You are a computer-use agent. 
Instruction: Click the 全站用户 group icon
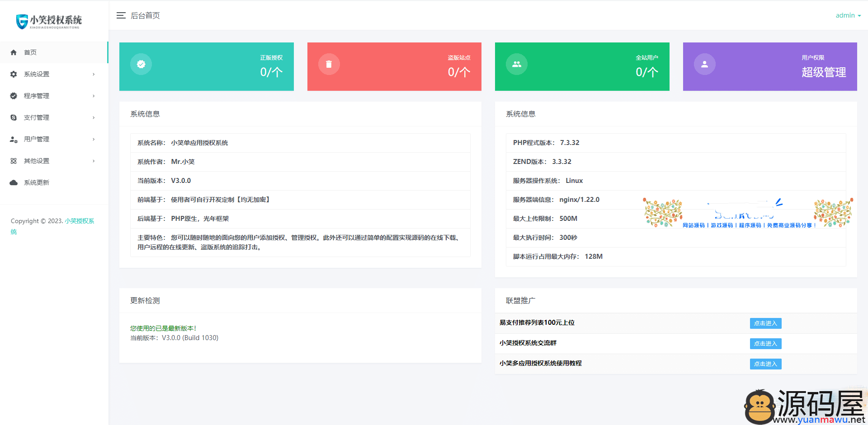coord(517,64)
